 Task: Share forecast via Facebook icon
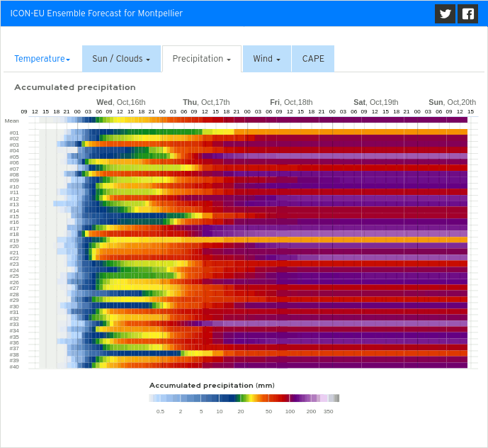467,13
